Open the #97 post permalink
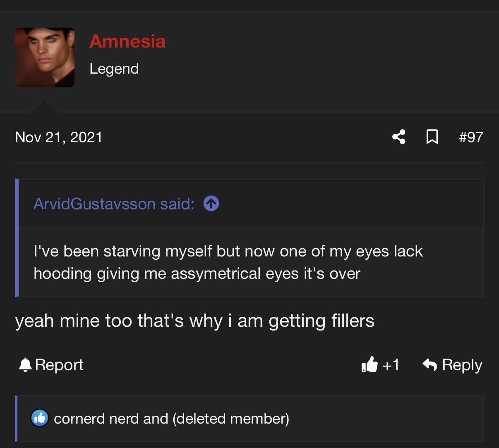This screenshot has height=448, width=499. point(471,137)
